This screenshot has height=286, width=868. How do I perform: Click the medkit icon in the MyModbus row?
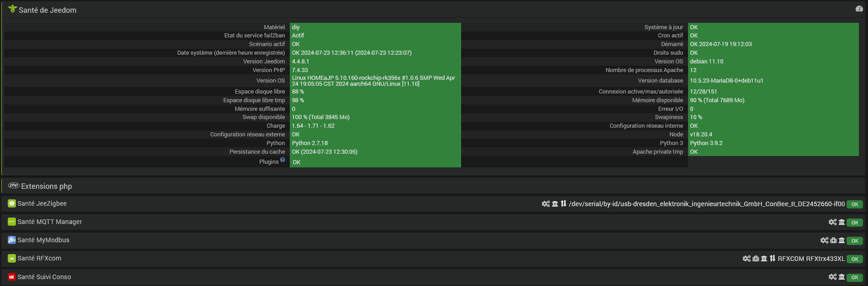(x=833, y=240)
